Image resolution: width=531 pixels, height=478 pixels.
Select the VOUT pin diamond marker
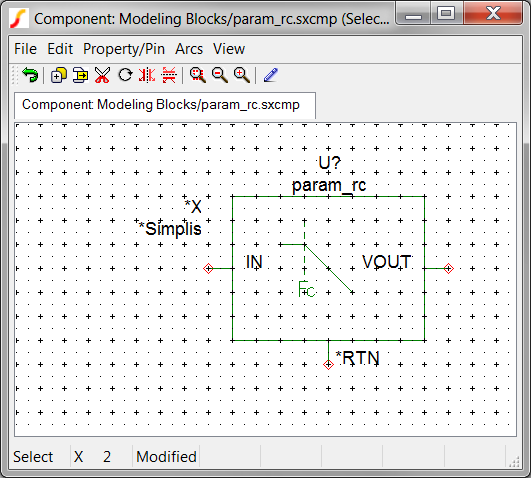[448, 268]
